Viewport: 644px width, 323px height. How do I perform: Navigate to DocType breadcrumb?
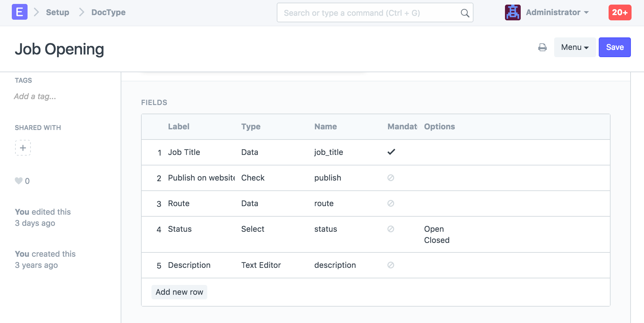(x=108, y=12)
